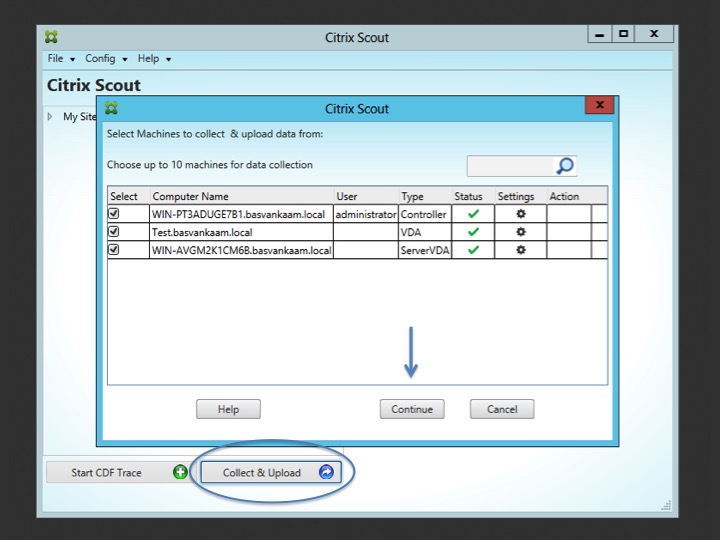
Task: Open settings gear for WIN-PT3ADUGE7B1 row
Action: [520, 214]
